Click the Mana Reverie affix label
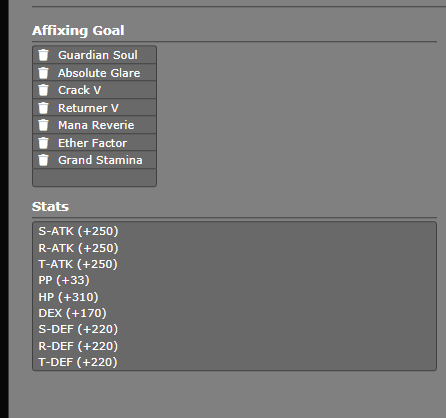The width and height of the screenshot is (446, 418). [x=96, y=125]
